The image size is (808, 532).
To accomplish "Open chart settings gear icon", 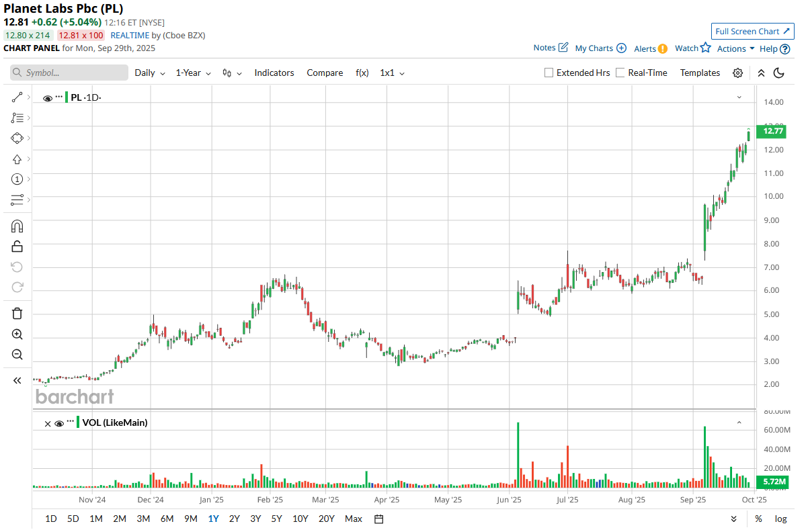I will [x=737, y=73].
